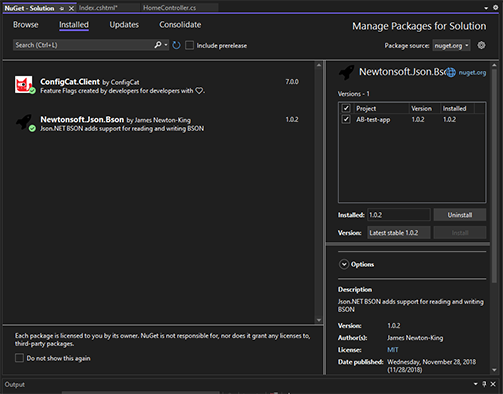Close the Output panel
The image size is (503, 394).
[x=493, y=384]
